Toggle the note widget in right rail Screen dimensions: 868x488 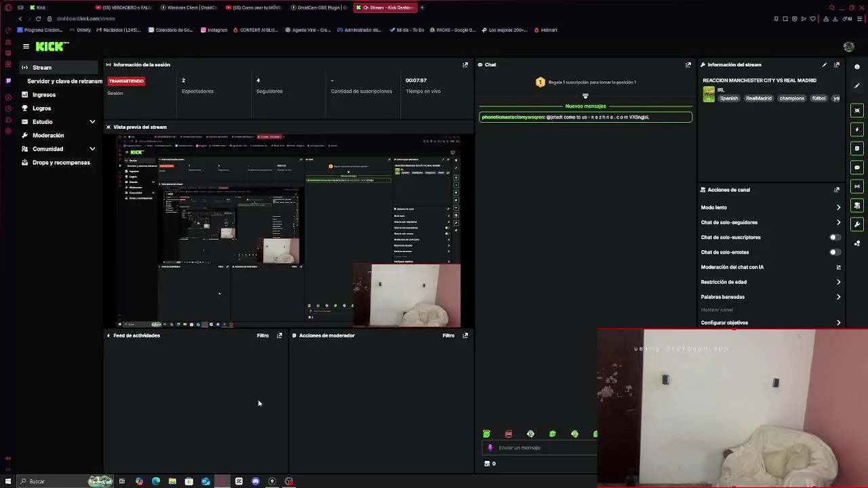tap(857, 148)
